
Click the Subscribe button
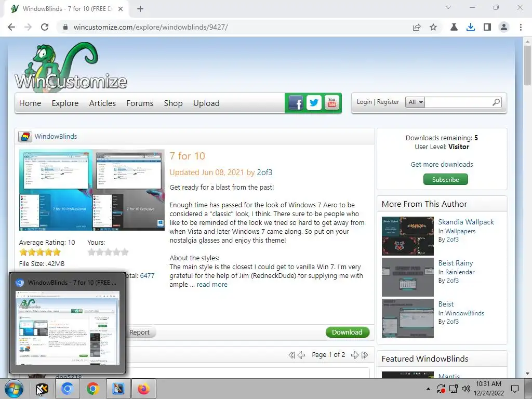(445, 179)
